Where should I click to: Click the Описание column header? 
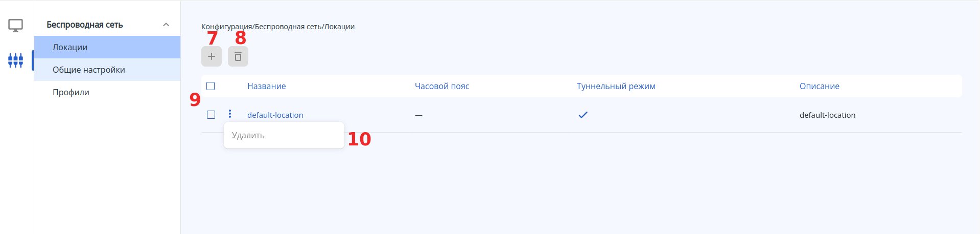tap(819, 86)
